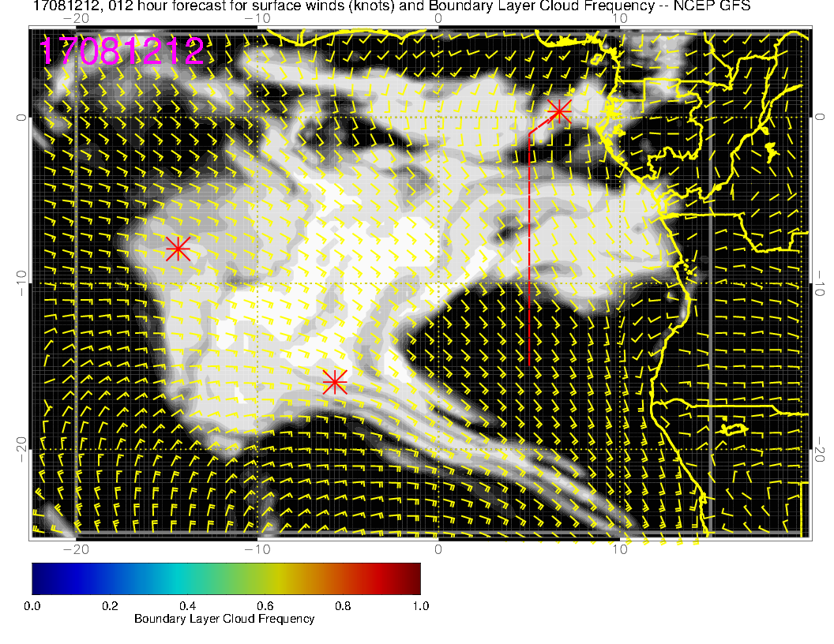Click the vertical red dashed track line
This screenshot has width=834, height=644.
[529, 248]
